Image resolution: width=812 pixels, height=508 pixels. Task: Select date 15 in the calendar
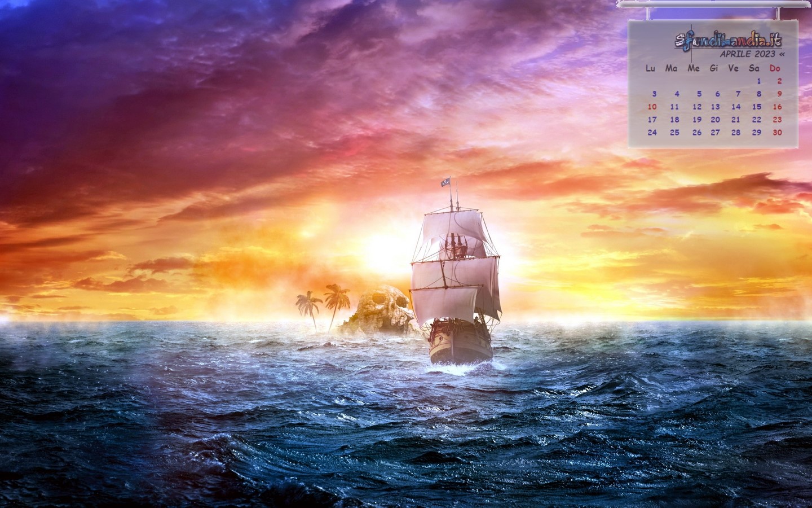[757, 106]
